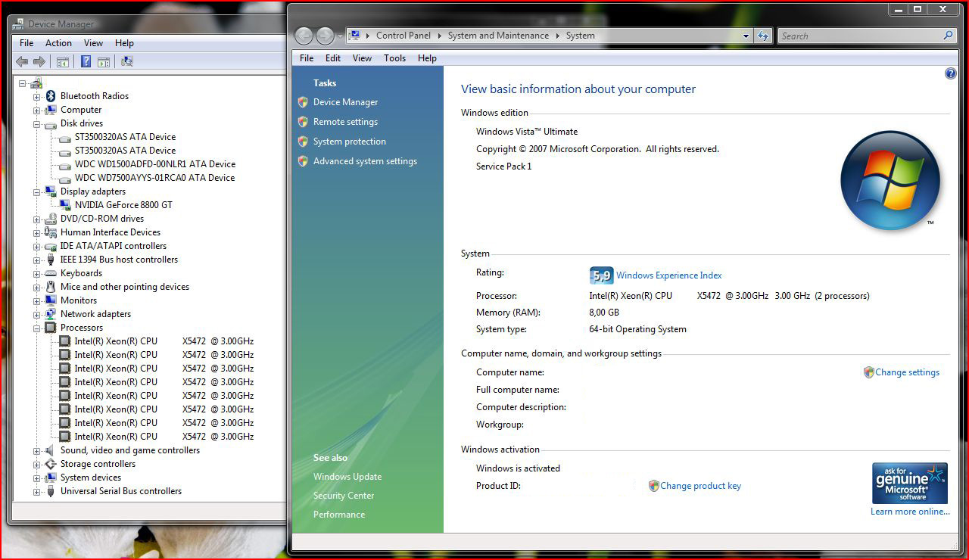The height and width of the screenshot is (560, 969).
Task: Collapse the Disk drives node
Action: 36,123
